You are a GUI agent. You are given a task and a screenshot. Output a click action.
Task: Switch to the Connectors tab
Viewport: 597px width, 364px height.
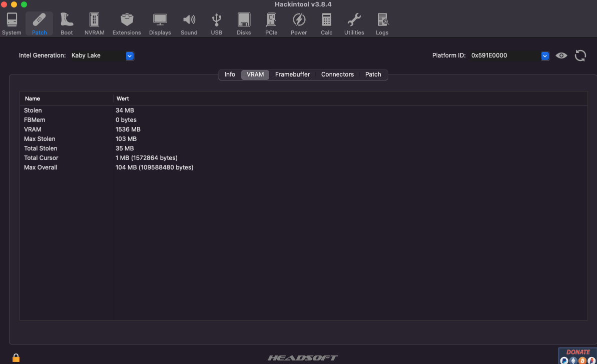[x=337, y=74]
